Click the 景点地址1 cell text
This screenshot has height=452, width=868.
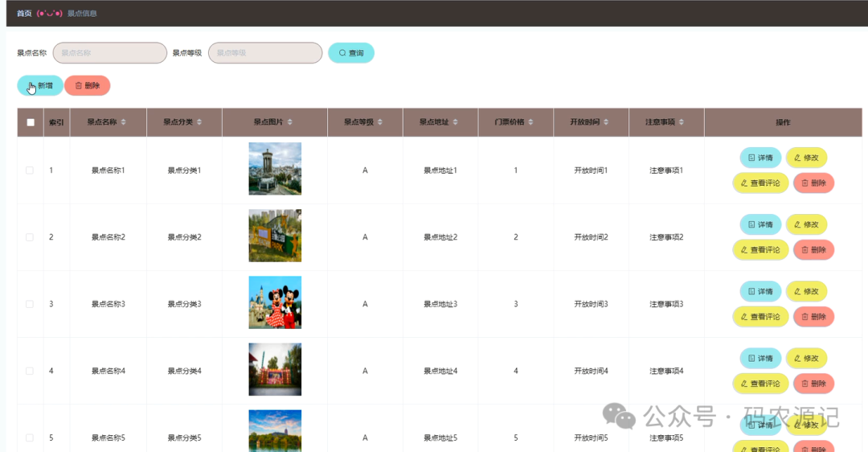(440, 171)
